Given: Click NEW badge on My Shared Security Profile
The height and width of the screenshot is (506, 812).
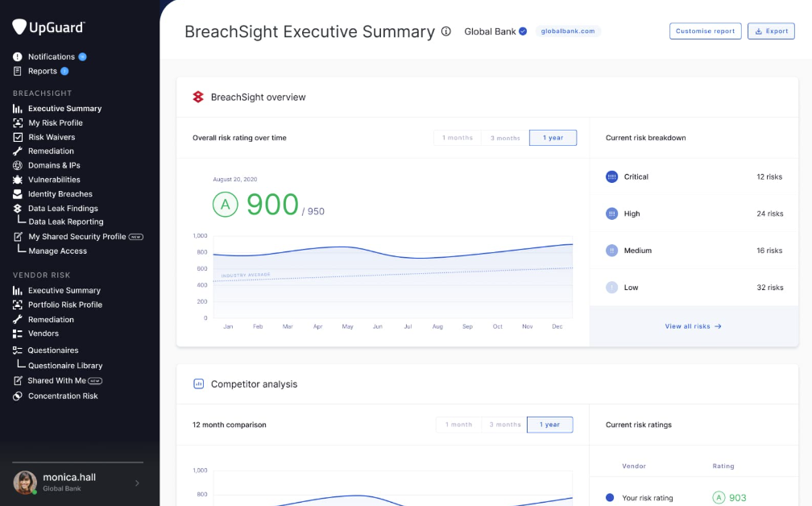Looking at the screenshot, I should [135, 237].
